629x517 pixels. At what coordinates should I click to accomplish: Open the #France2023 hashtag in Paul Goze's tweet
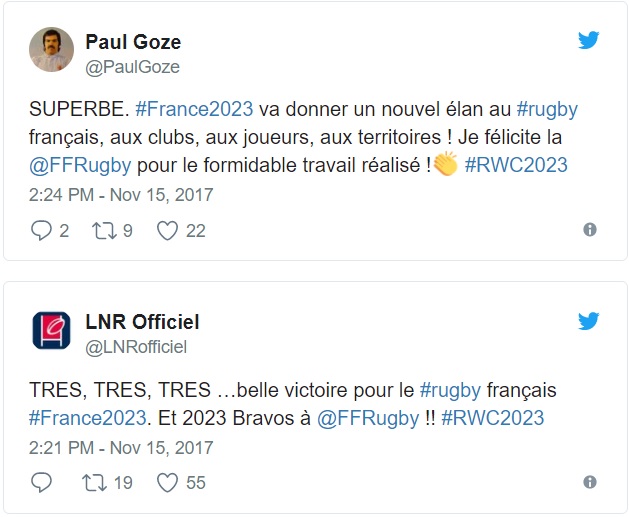tap(193, 109)
